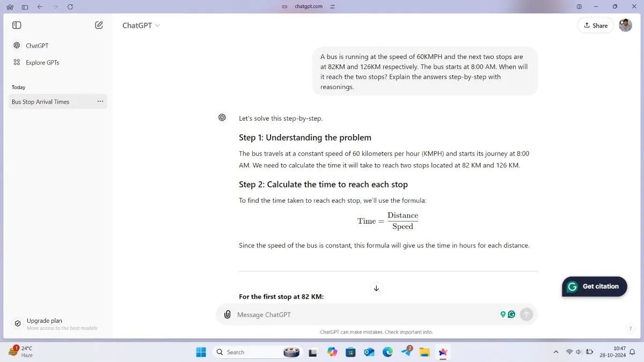Click the split view icon in title bar
The height and width of the screenshot is (362, 644).
point(579,6)
